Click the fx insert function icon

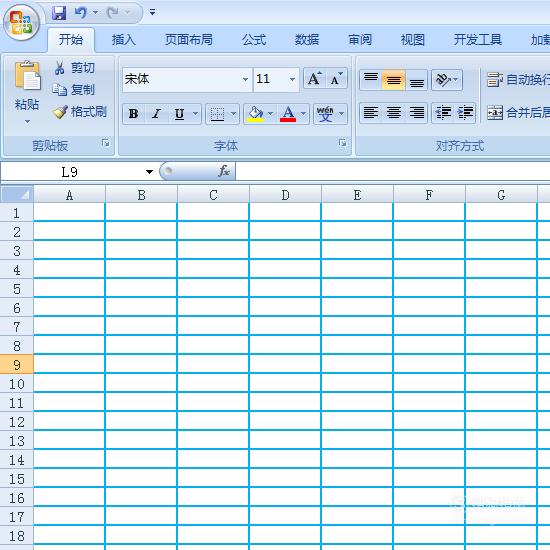pos(224,171)
